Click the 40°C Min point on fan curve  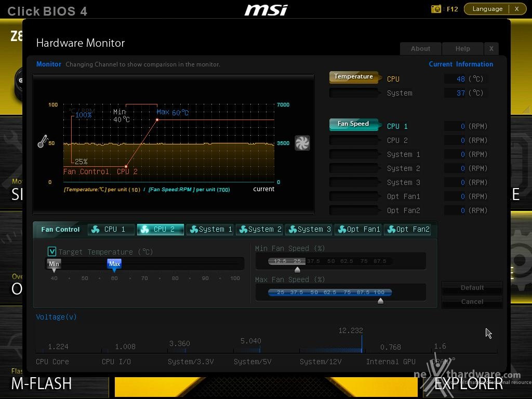126,166
